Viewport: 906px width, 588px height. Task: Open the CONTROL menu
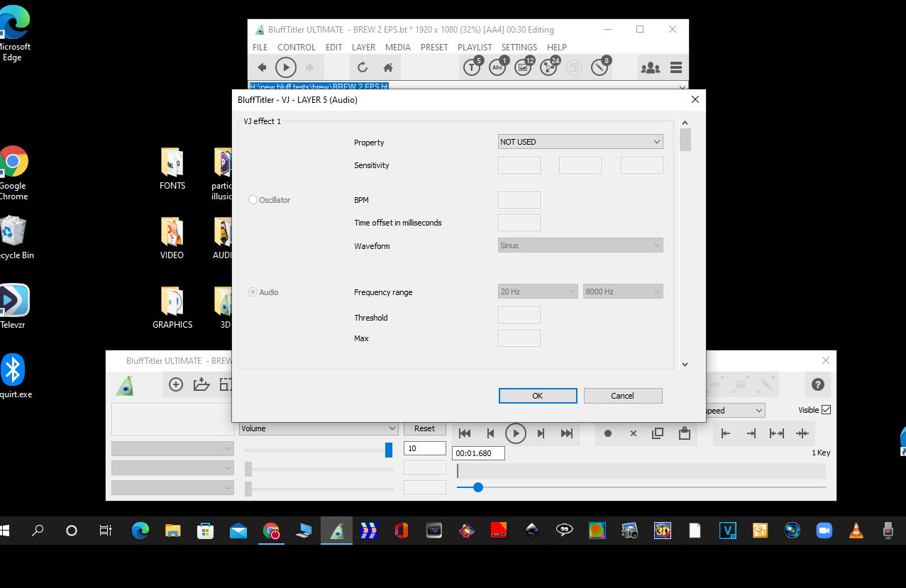tap(297, 48)
